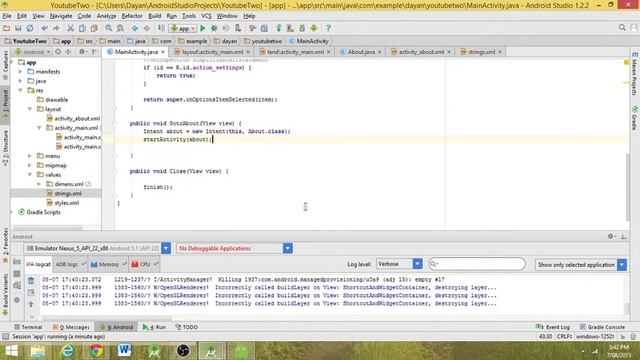Click the Android panel gear icon
This screenshot has height=360, width=640.
pos(611,236)
